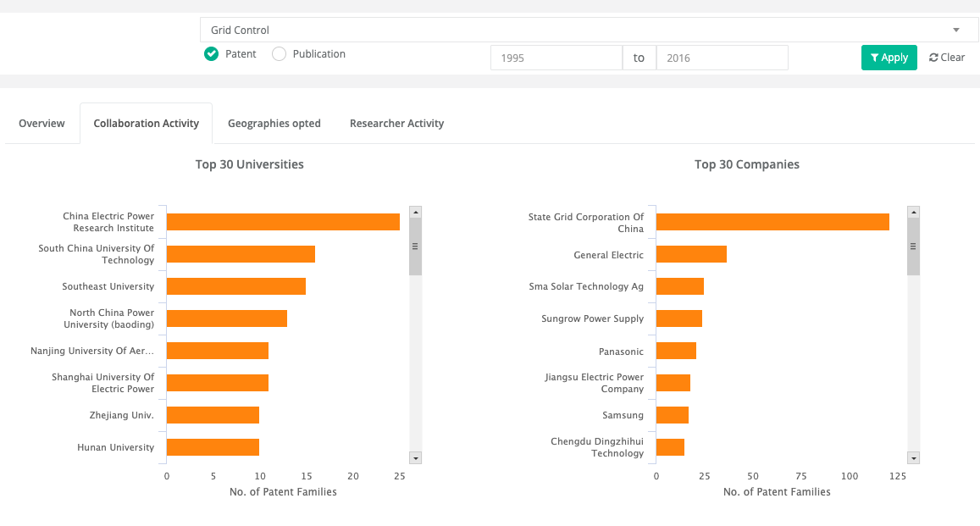Click the Panasonic label
Screen dimensions: 980x526
[x=621, y=351]
